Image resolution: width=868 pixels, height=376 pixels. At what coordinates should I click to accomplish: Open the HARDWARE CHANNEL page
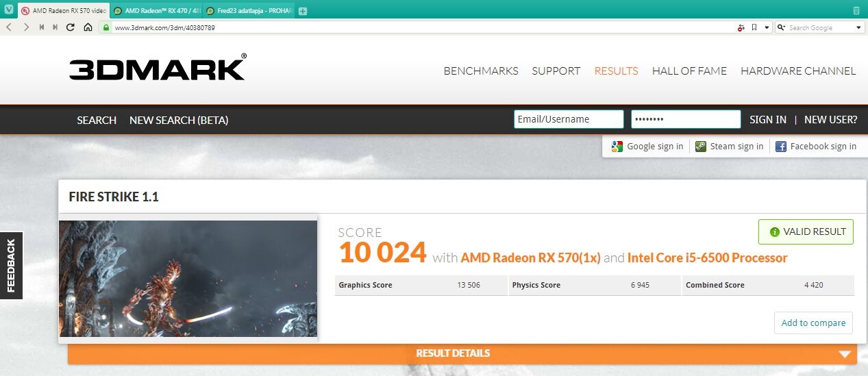point(798,71)
